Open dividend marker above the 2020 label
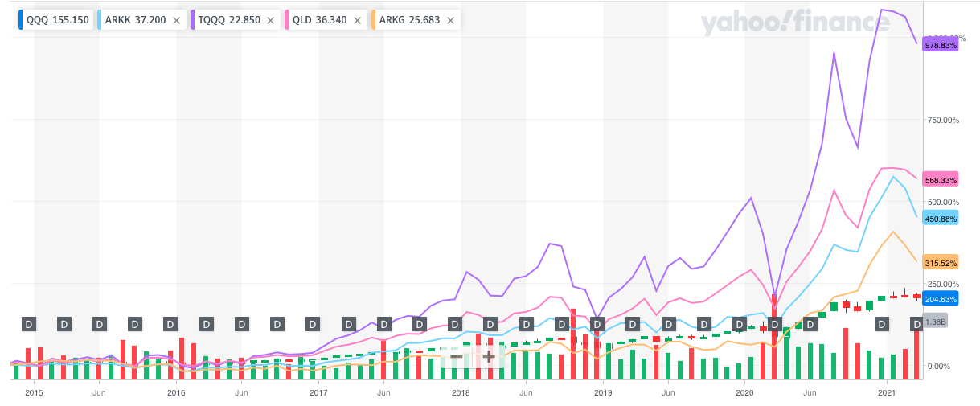 (740, 324)
